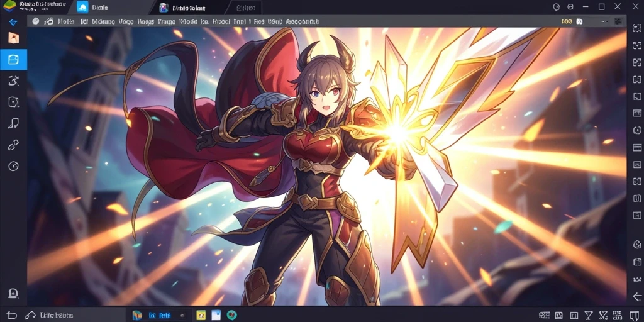Click the blue diamond icon under the logo

click(x=14, y=22)
